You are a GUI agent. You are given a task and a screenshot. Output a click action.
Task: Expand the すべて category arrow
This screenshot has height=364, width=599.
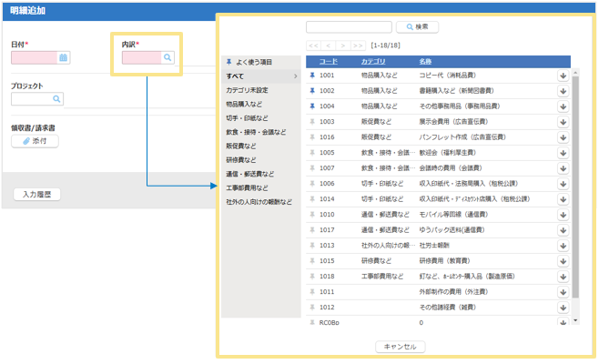click(296, 76)
